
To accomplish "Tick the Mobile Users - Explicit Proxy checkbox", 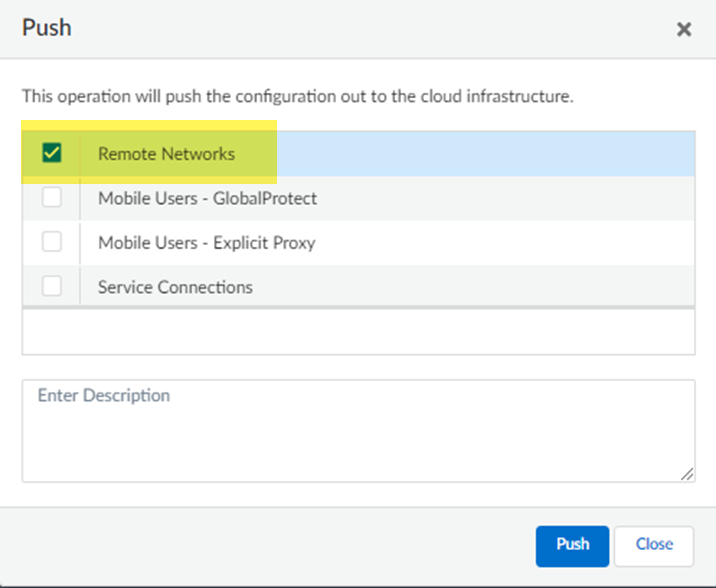I will [x=52, y=242].
